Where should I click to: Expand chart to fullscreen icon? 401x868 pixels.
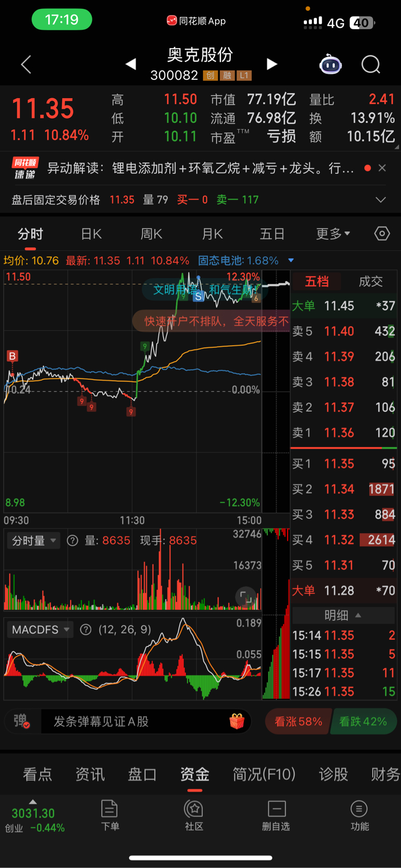[246, 597]
